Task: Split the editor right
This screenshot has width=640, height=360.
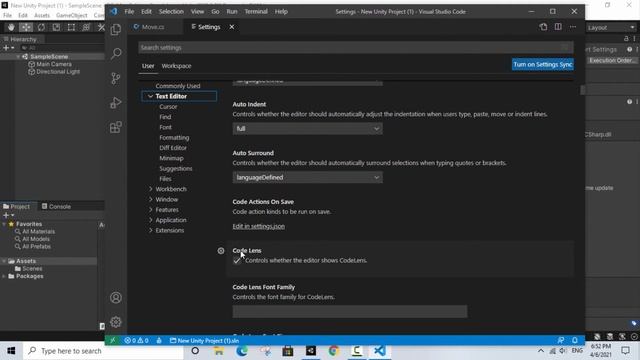Action: (558, 27)
